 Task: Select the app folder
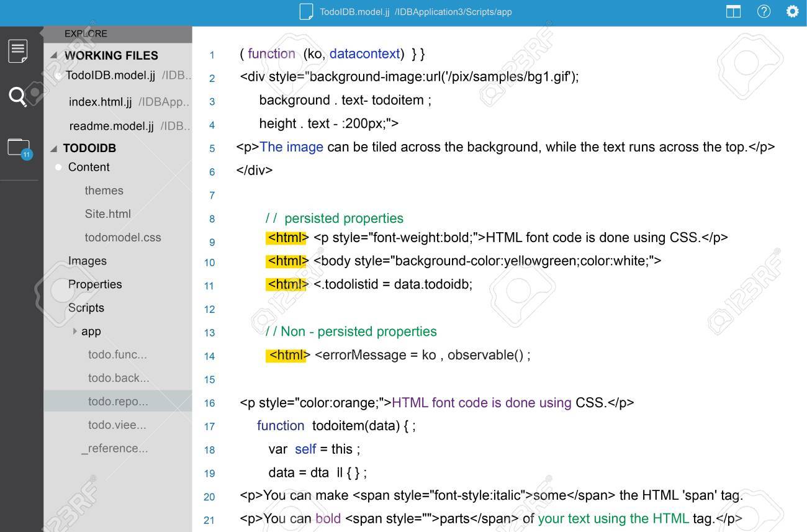click(91, 331)
